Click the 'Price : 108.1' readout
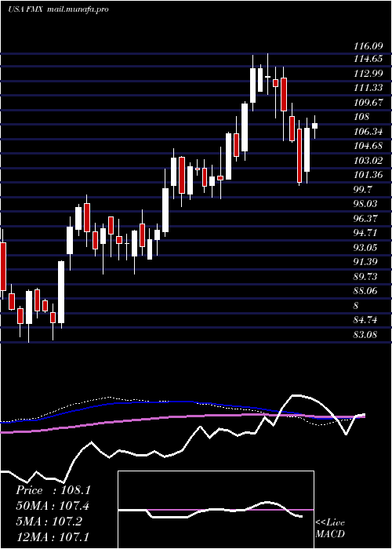 [53, 490]
